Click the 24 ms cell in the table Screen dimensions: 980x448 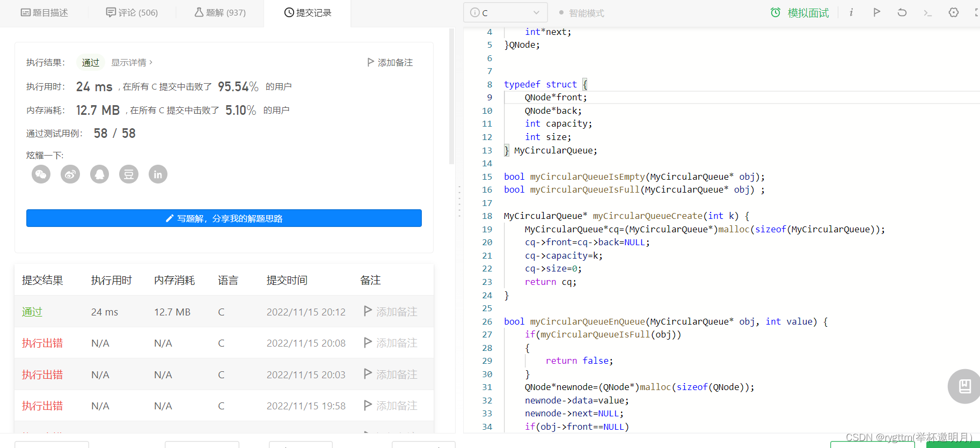tap(105, 312)
